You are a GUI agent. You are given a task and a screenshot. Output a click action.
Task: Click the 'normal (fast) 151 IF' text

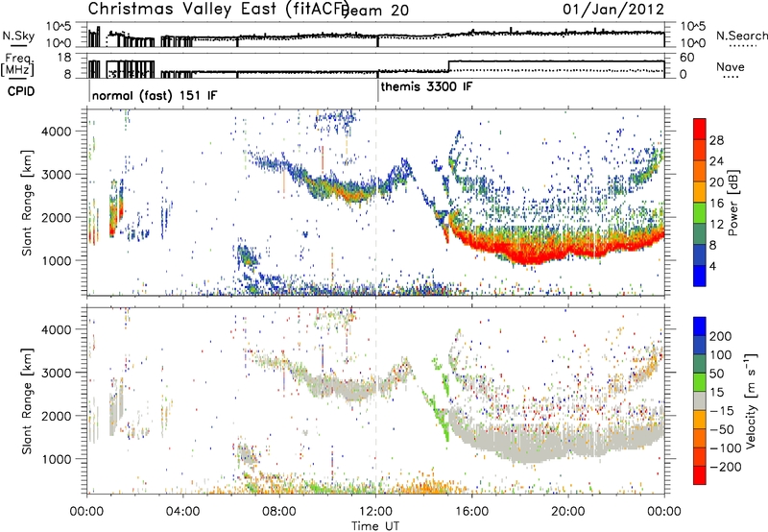(x=155, y=95)
